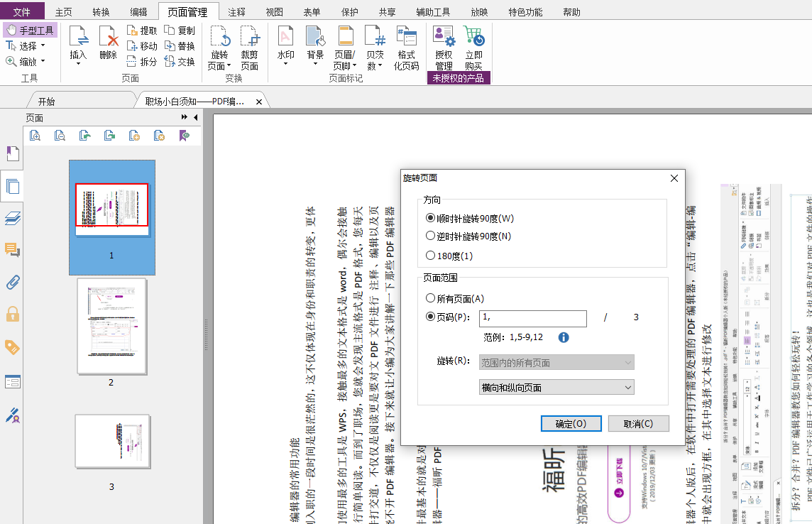Switch to the 注释 ribbon tab
The width and height of the screenshot is (812, 524).
point(237,12)
